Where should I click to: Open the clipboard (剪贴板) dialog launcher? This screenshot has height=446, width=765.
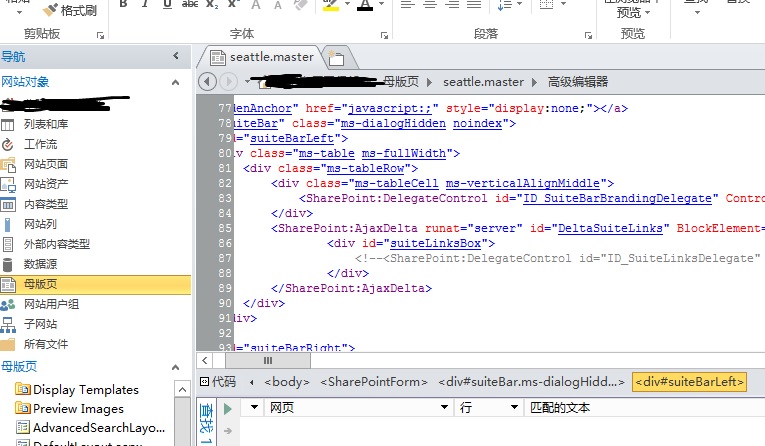100,35
